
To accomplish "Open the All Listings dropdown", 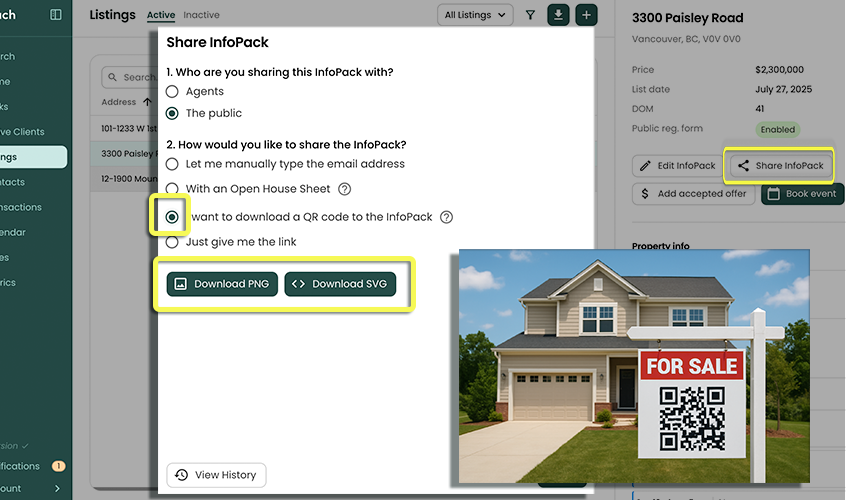I will (475, 15).
